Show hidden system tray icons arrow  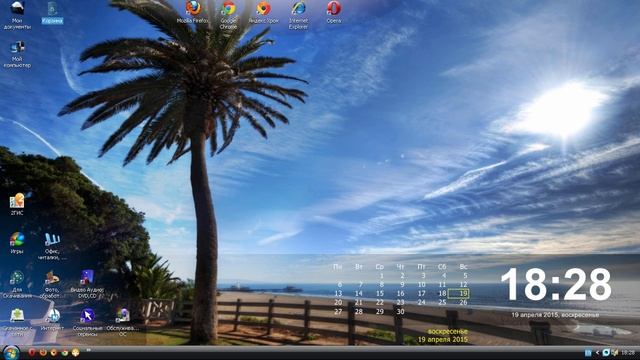click(597, 353)
